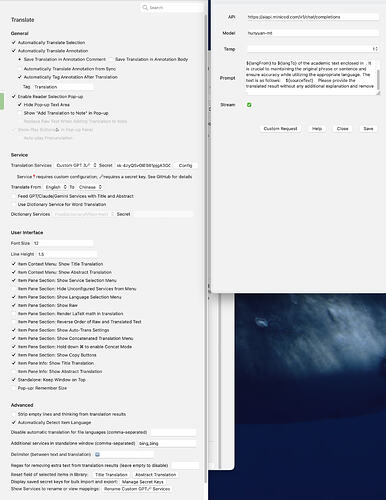
Task: Click Additional services in standalone window field
Action: (x=167, y=443)
